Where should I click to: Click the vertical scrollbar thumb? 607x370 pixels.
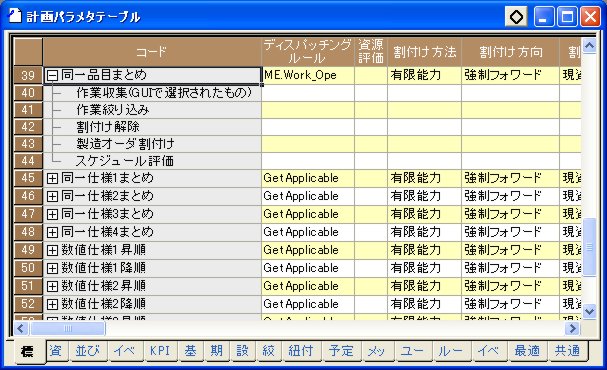pos(589,247)
